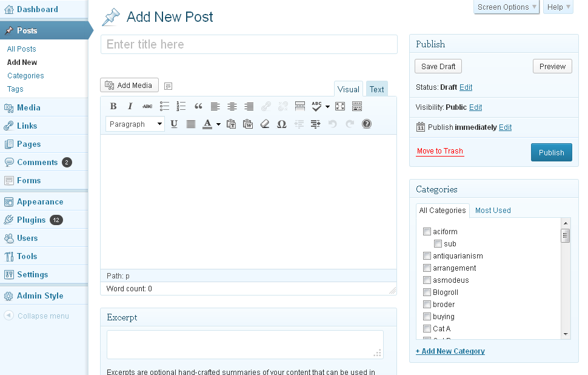The image size is (588, 375).
Task: Click the form icon beside Add Media
Action: (x=169, y=86)
